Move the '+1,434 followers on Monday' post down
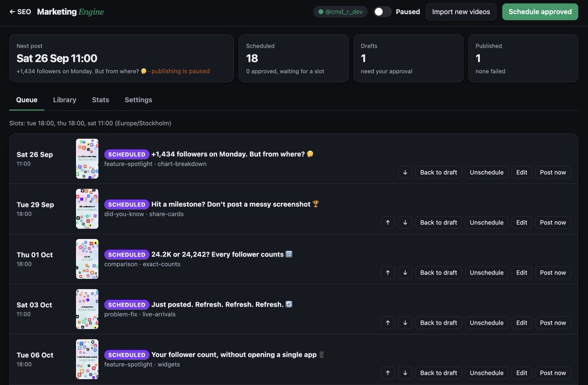Image resolution: width=588 pixels, height=385 pixels. coord(405,172)
